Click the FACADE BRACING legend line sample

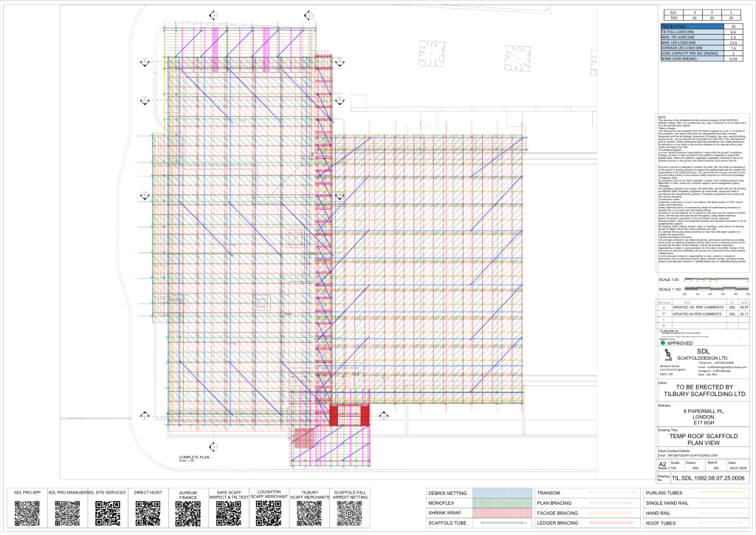coord(612,513)
